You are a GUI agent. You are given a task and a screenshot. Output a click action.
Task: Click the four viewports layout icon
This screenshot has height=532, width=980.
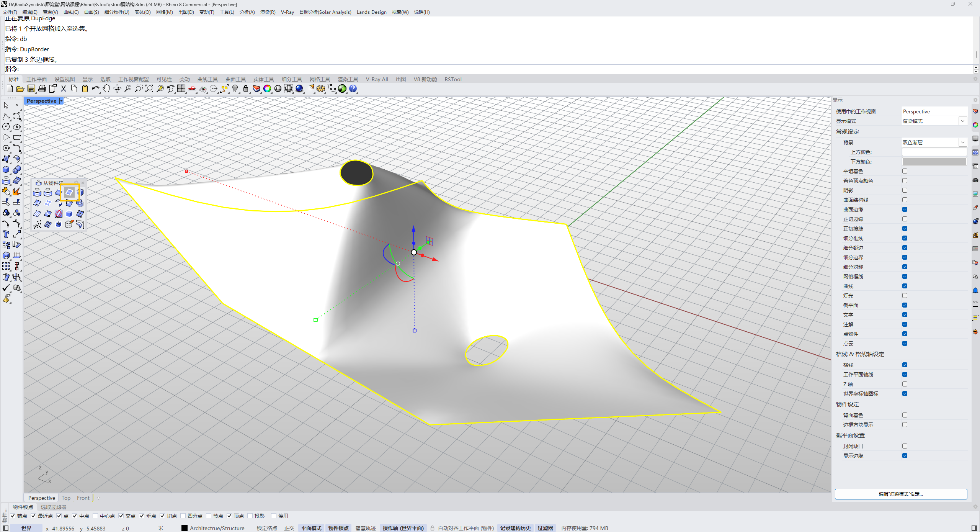pyautogui.click(x=181, y=89)
